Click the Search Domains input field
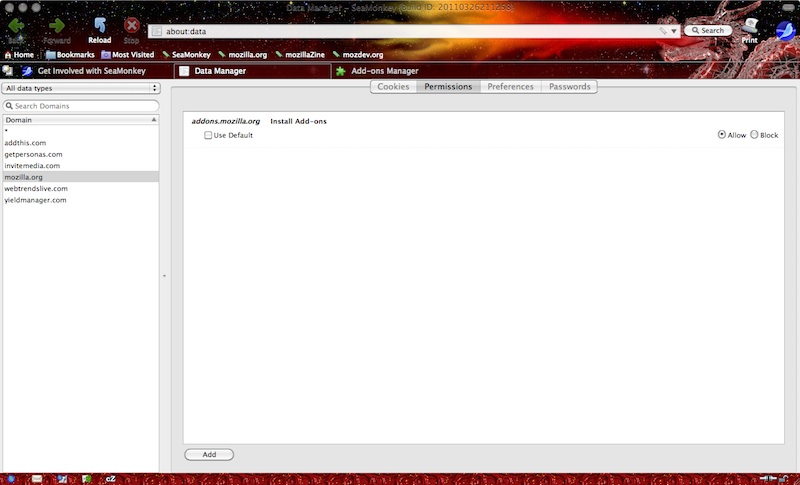 click(x=84, y=105)
